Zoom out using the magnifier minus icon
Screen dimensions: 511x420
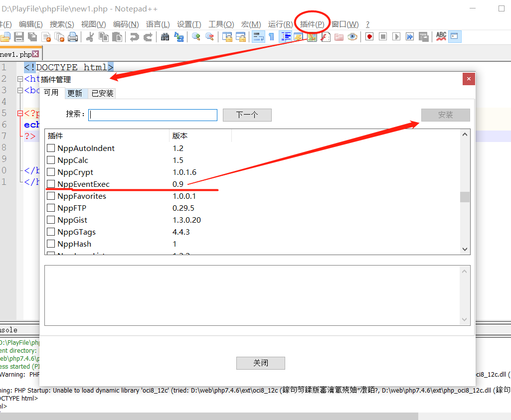coord(209,37)
